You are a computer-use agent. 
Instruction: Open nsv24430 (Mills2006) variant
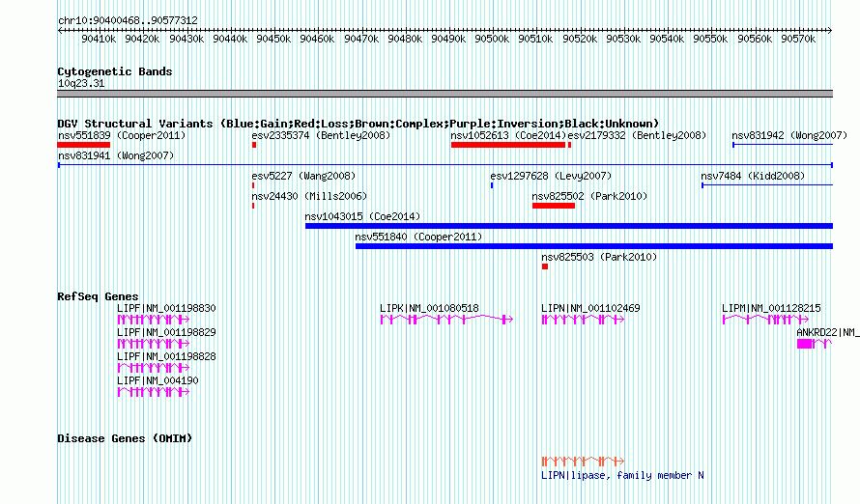point(309,196)
